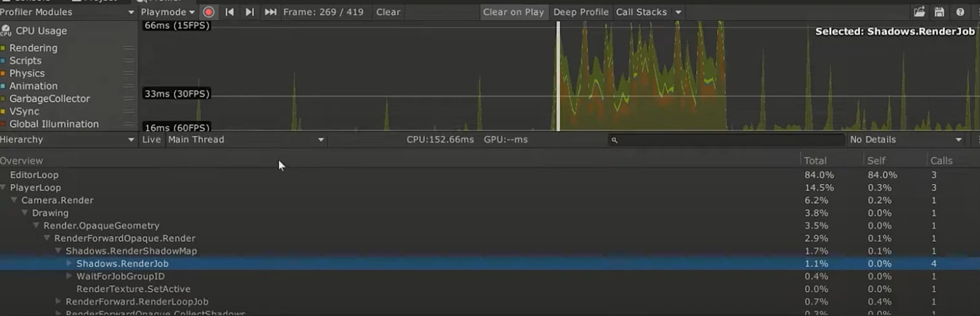This screenshot has height=316, width=980.
Task: Step to the next frame
Action: coord(249,12)
